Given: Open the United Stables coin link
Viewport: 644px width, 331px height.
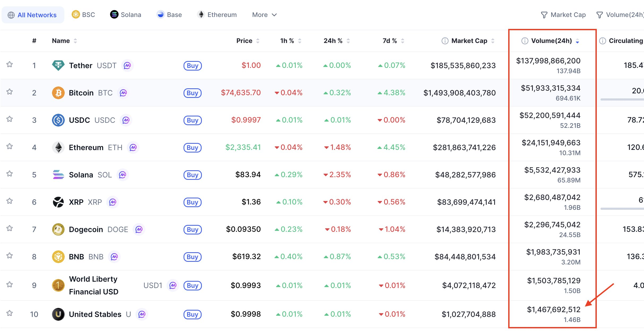Looking at the screenshot, I should pos(95,314).
